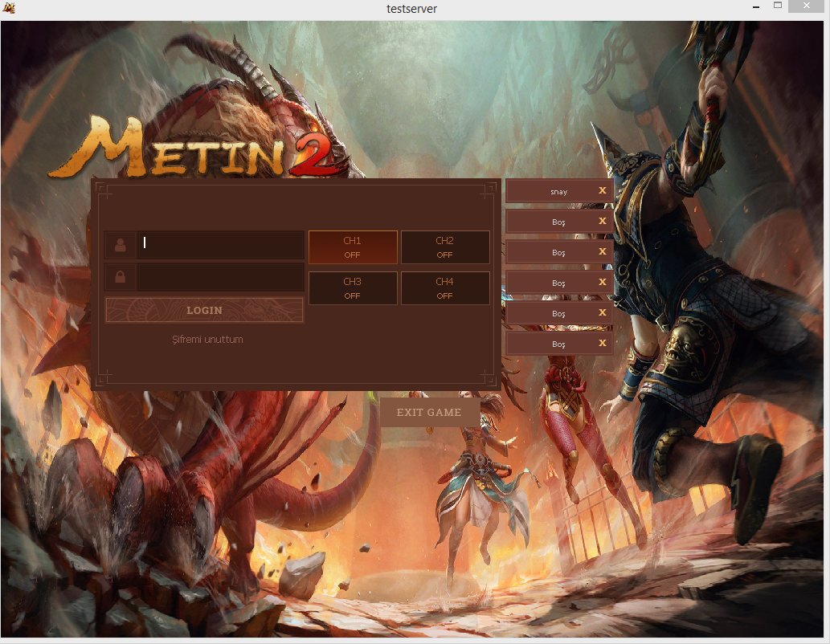Screen dimensions: 830x644
Task: Click the password input field
Action: coord(220,277)
